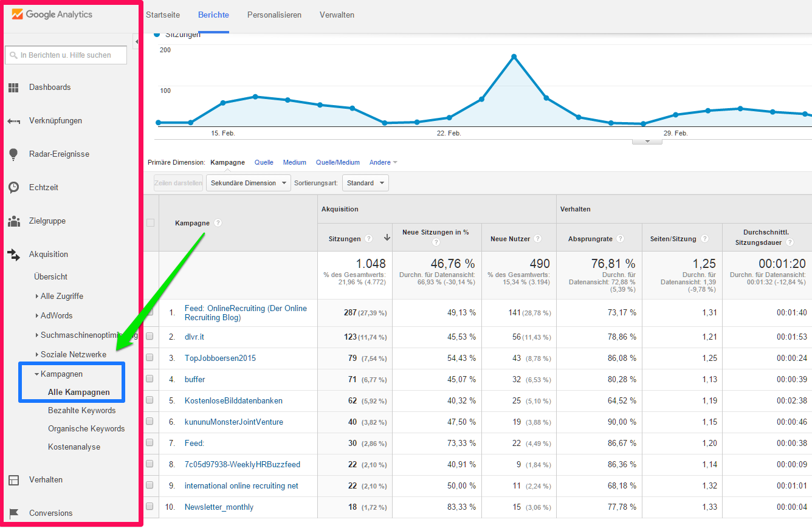
Task: Tick the checkbox for dlvr.it row
Action: click(150, 337)
